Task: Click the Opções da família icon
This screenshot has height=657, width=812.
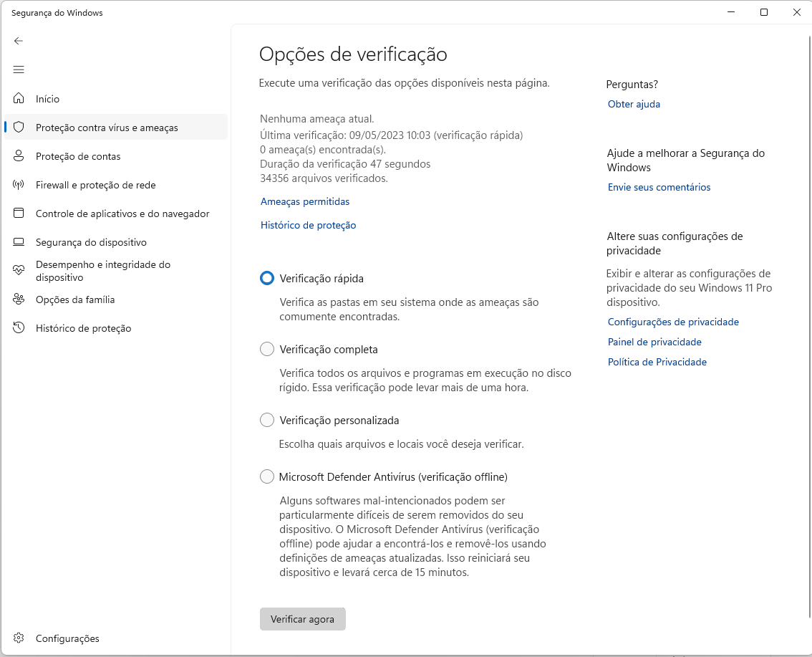Action: coord(19,299)
